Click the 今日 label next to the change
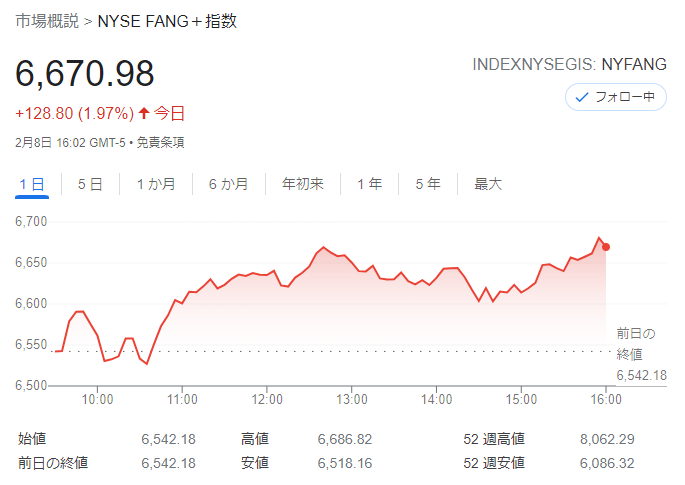Viewport: 685px width, 485px height. coord(169,114)
